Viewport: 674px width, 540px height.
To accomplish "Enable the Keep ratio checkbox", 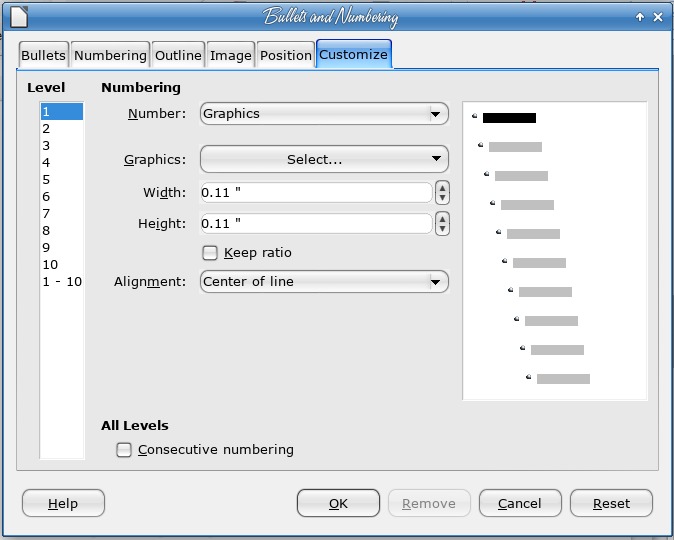I will coord(210,253).
